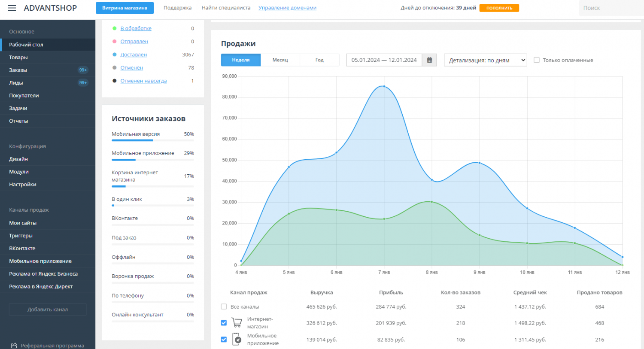
Task: Click the Internet-магазин cart icon
Action: (237, 323)
